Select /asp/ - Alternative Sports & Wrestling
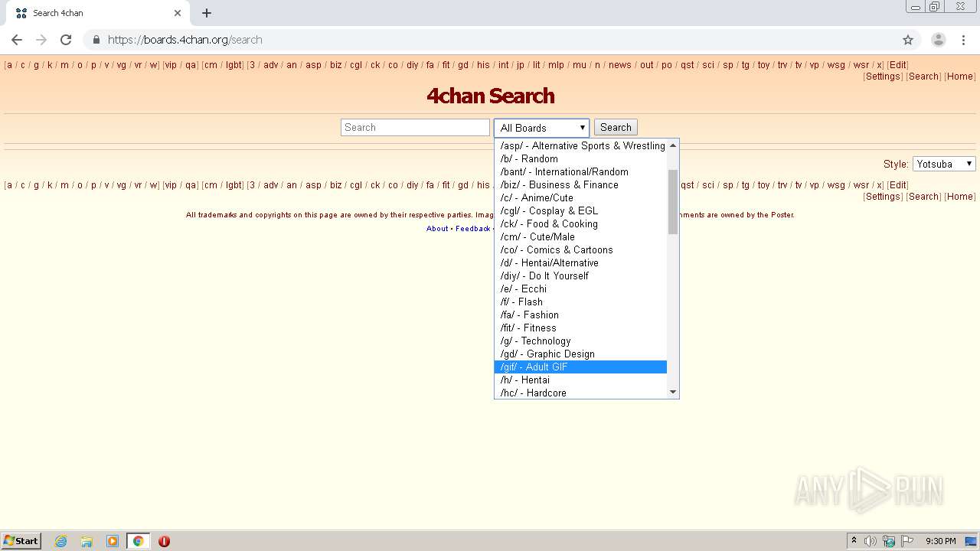980x551 pixels. (580, 145)
